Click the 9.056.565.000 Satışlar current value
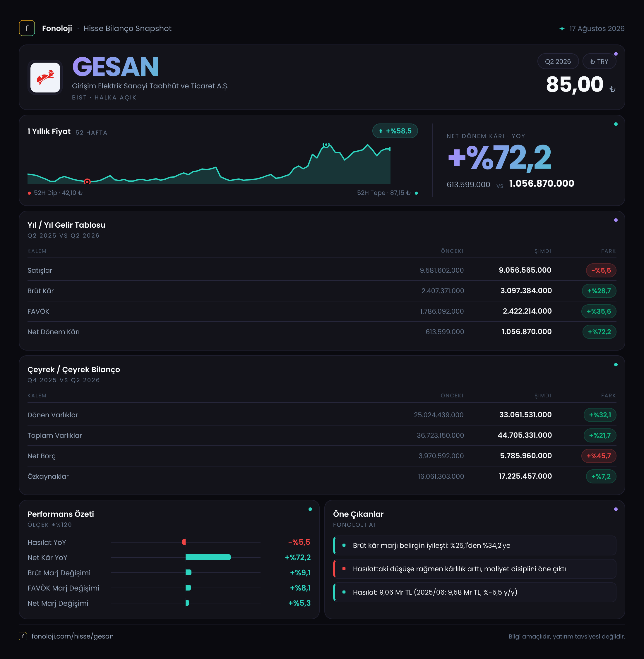Screen dimensions: 644x659 tap(525, 270)
